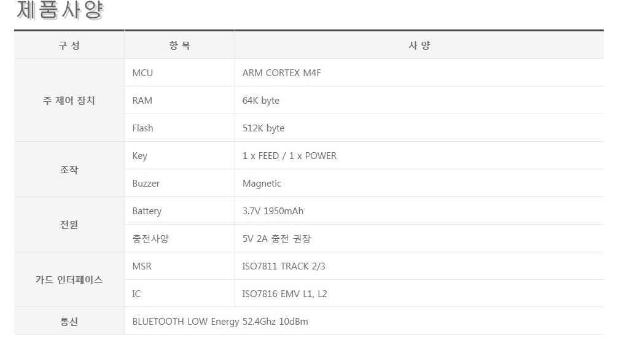624x364 pixels.
Task: Click the ISO7816 EMV L1, L2 value
Action: 284,294
